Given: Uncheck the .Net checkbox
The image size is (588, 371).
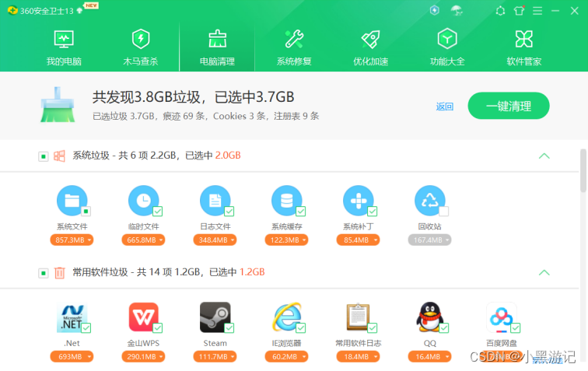Looking at the screenshot, I should pos(86,328).
